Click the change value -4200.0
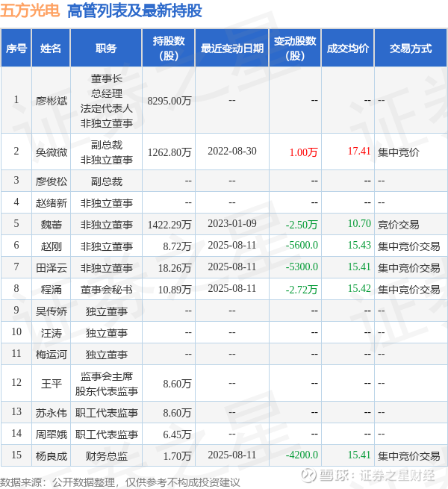 [302, 455]
